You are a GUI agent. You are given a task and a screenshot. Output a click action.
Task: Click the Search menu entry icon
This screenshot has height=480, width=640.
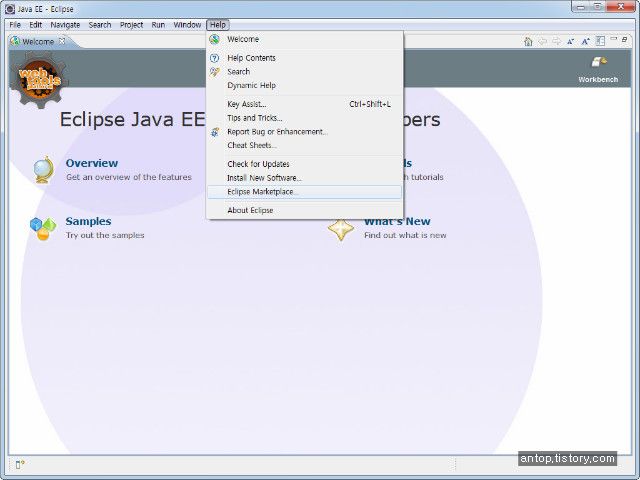(214, 72)
